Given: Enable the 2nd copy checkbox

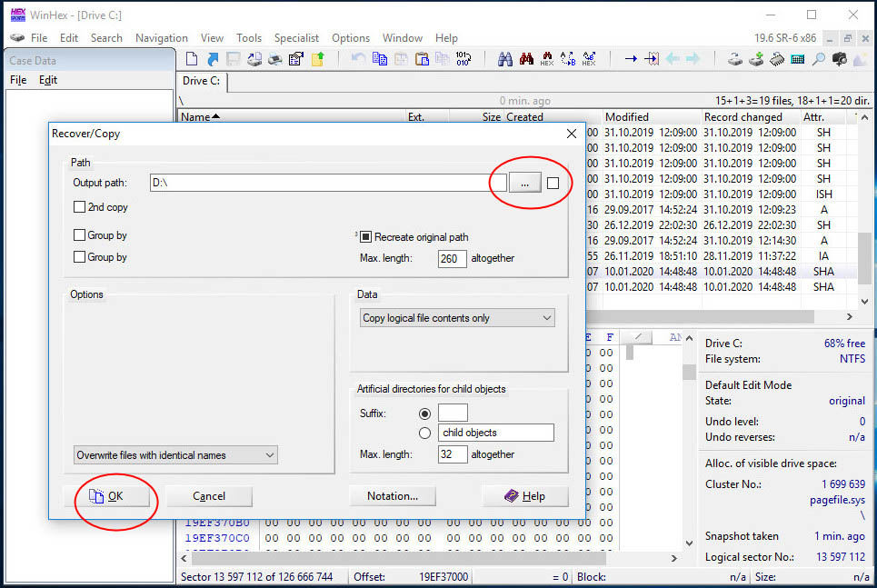Looking at the screenshot, I should (79, 206).
